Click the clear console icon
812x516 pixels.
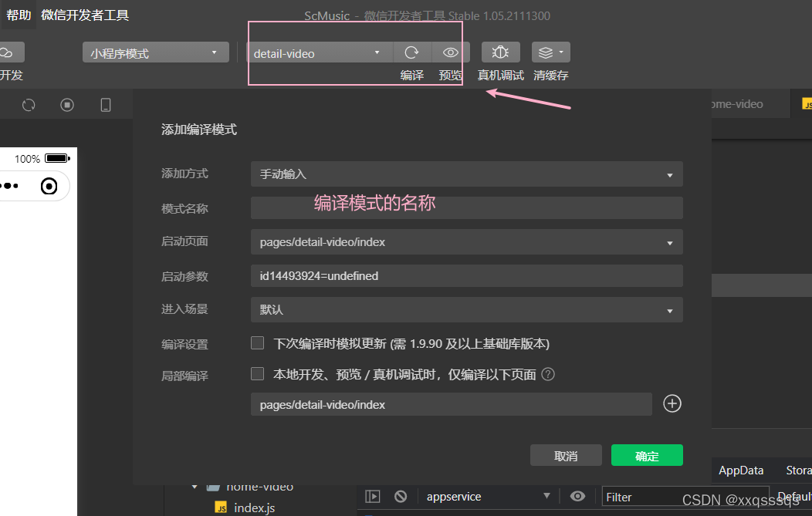pyautogui.click(x=401, y=497)
